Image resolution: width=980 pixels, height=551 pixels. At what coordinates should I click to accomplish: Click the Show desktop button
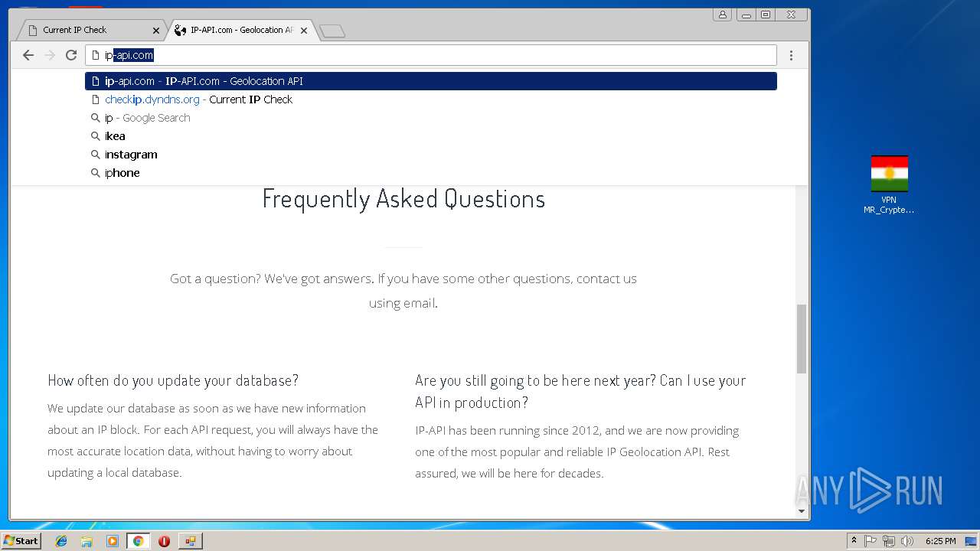[x=972, y=541]
